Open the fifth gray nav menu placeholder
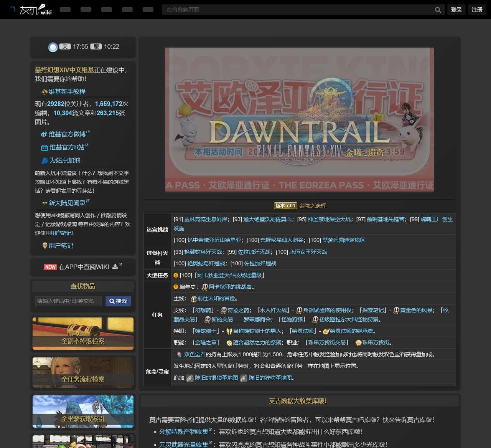This screenshot has height=448, width=491. [x=148, y=10]
